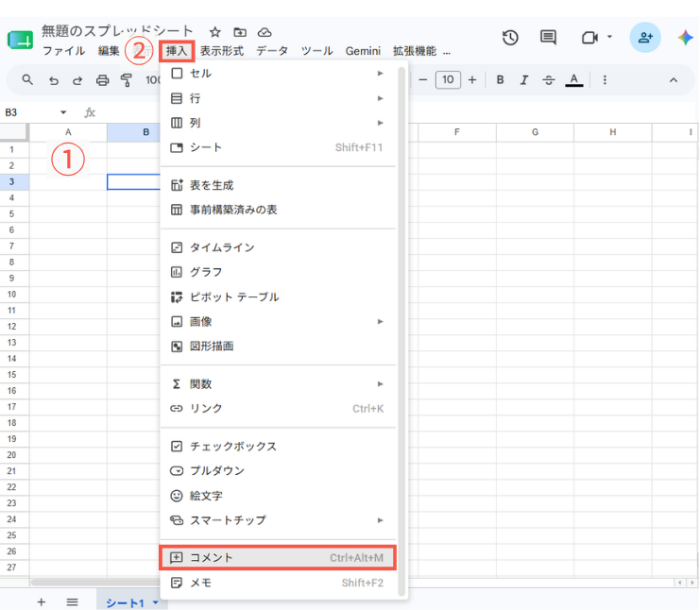This screenshot has height=610, width=700.
Task: Insert a プルダウン
Action: (x=278, y=471)
